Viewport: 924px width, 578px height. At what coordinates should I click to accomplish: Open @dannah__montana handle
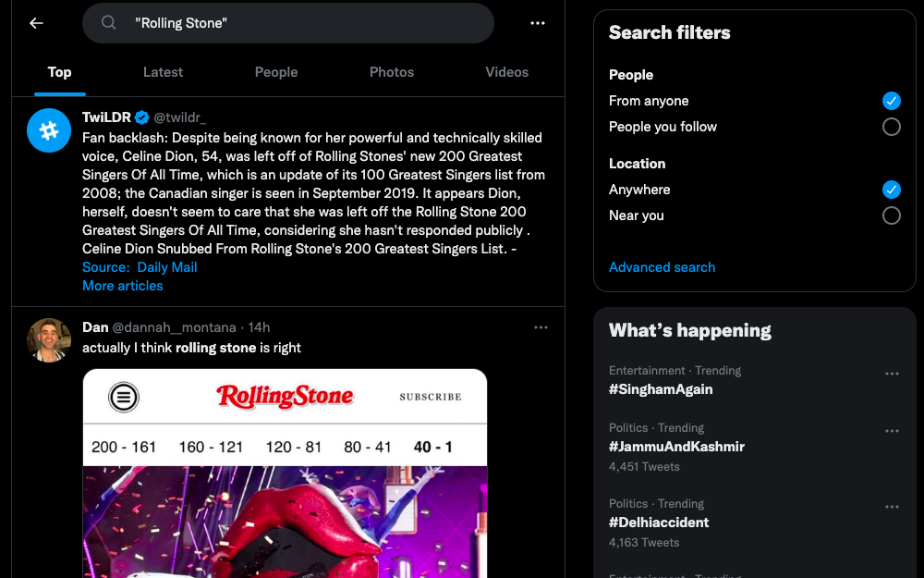tap(174, 327)
